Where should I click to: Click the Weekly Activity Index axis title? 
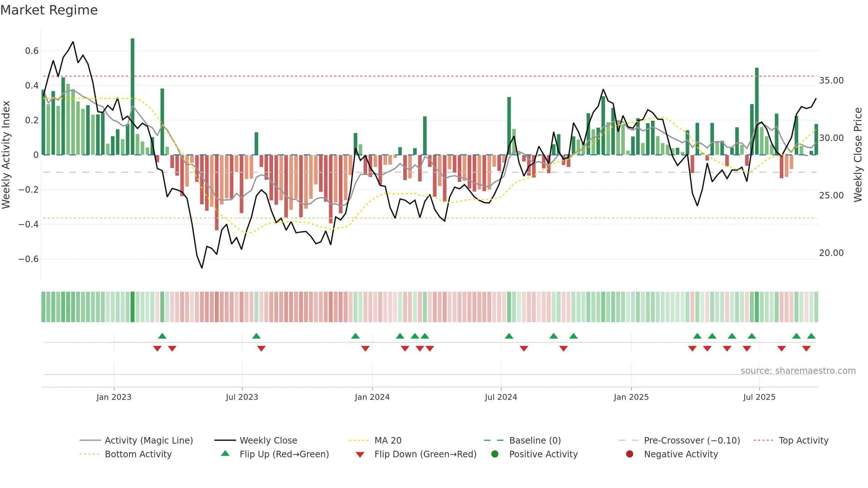click(6, 155)
